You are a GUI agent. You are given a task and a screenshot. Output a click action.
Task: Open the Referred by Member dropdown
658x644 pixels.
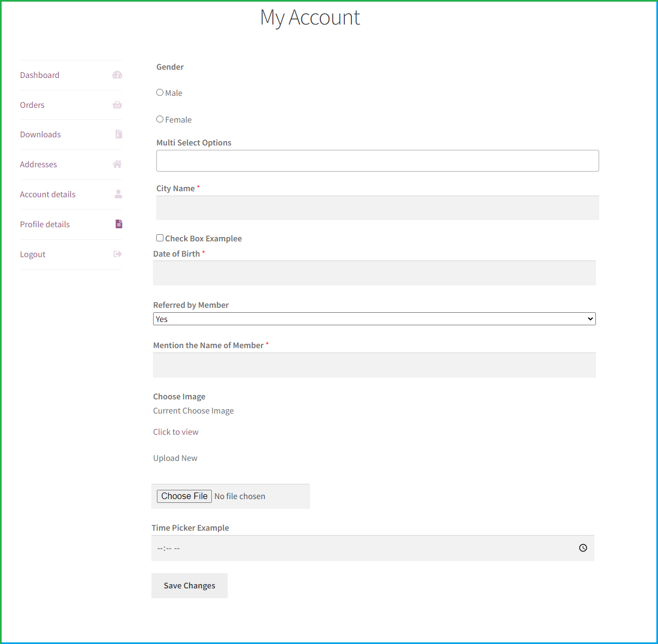coord(374,319)
